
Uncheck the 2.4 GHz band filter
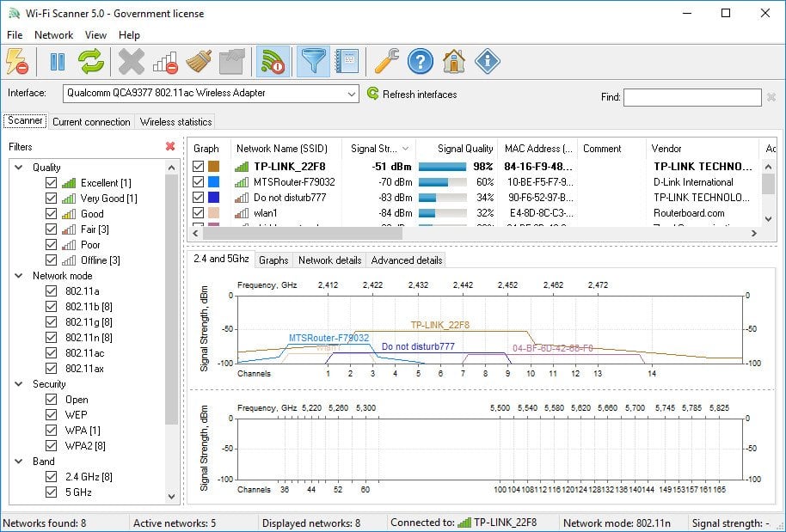click(51, 477)
